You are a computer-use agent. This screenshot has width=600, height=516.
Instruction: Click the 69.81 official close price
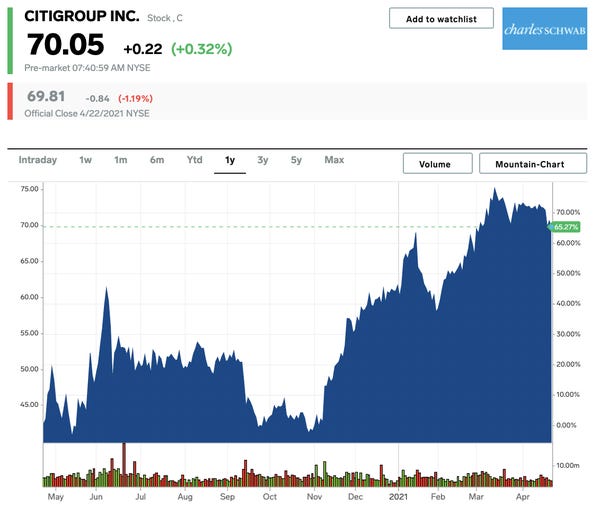coord(46,96)
